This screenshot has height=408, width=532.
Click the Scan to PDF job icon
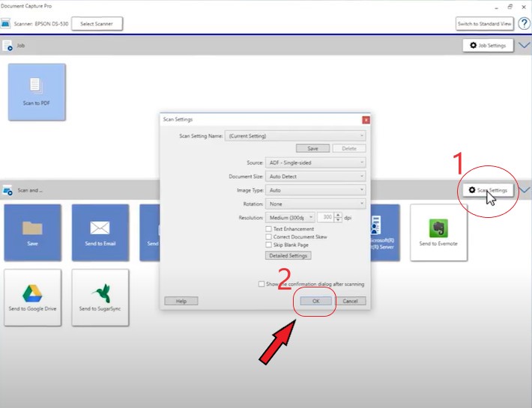(x=37, y=91)
